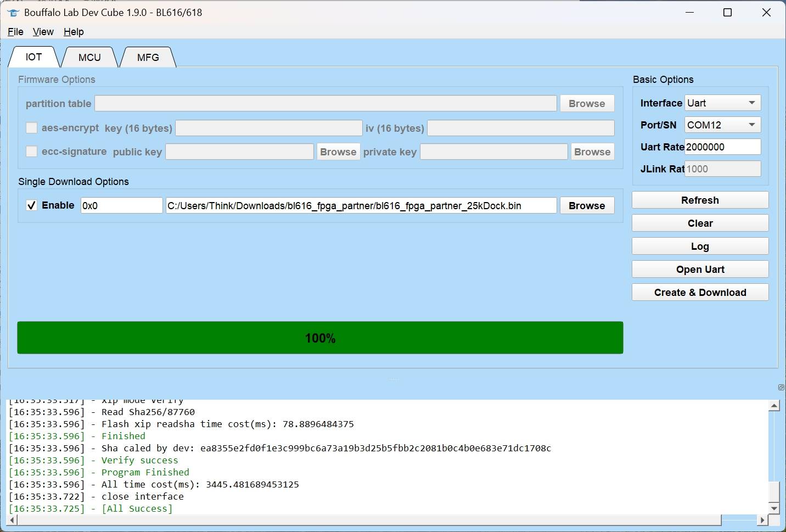Click the partition table path field

[326, 103]
